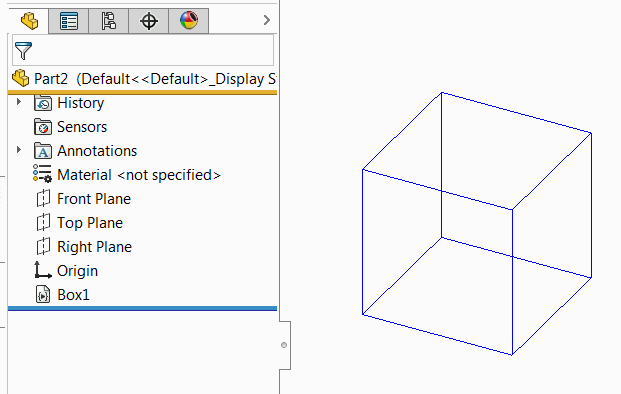Screen dimensions: 621x394
Task: Select the Top Plane label
Action: (90, 223)
